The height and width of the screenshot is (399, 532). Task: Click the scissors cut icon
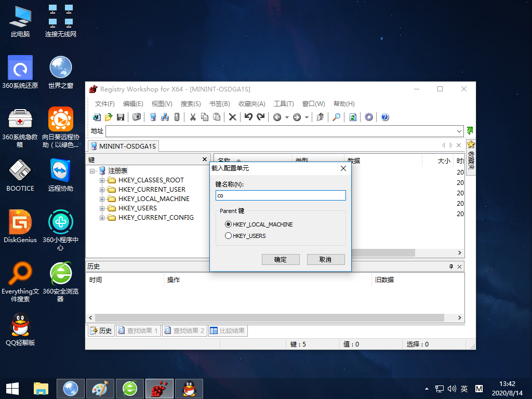193,117
